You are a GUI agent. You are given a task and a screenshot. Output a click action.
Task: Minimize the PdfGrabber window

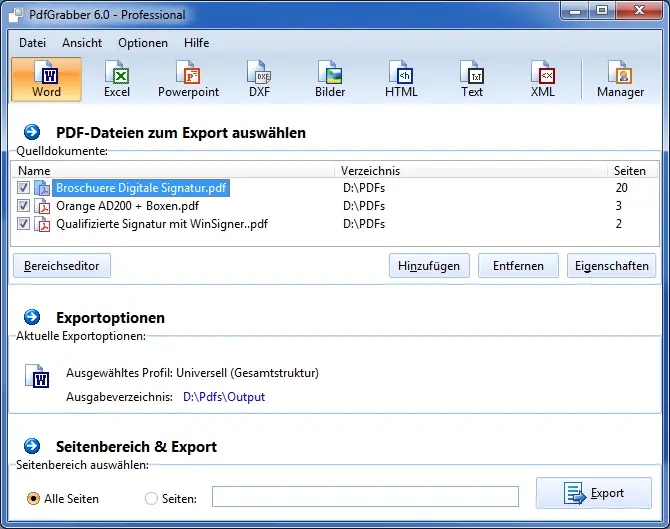tap(575, 11)
